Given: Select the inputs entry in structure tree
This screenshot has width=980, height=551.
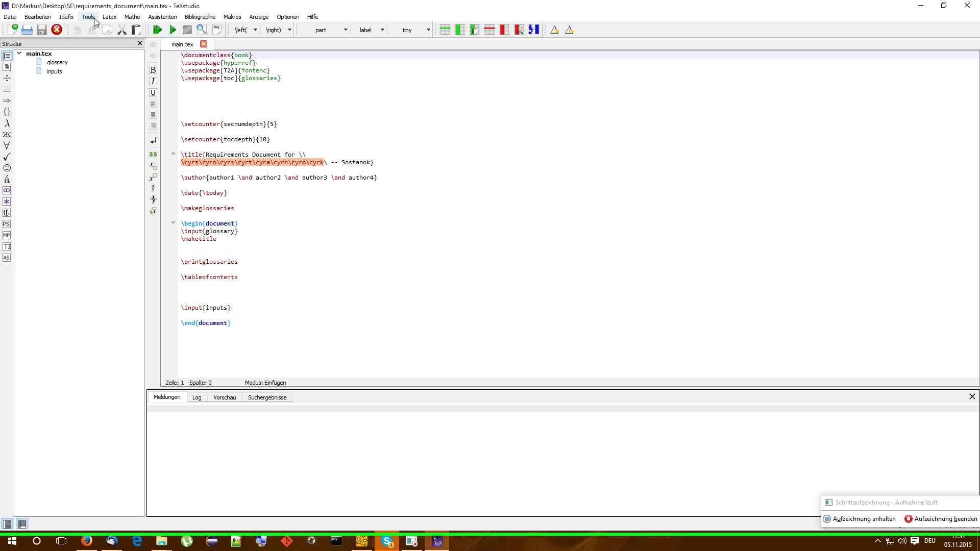Looking at the screenshot, I should tap(54, 71).
